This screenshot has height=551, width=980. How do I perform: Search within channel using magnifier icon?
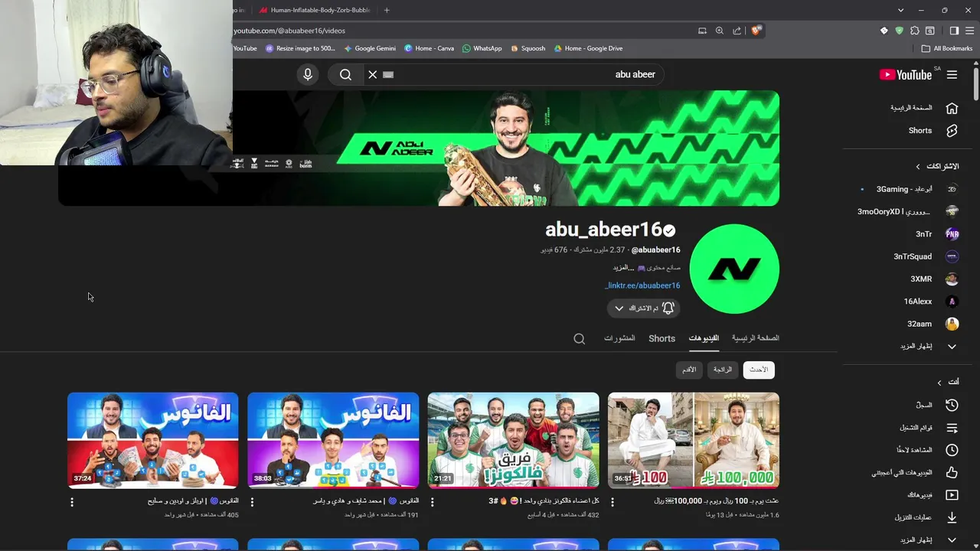(580, 338)
